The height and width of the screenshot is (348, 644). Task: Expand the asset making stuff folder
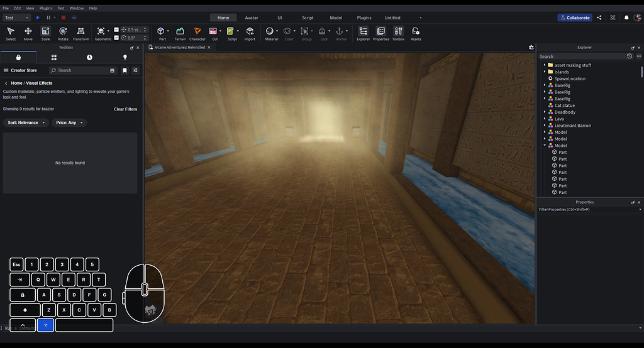click(x=545, y=65)
